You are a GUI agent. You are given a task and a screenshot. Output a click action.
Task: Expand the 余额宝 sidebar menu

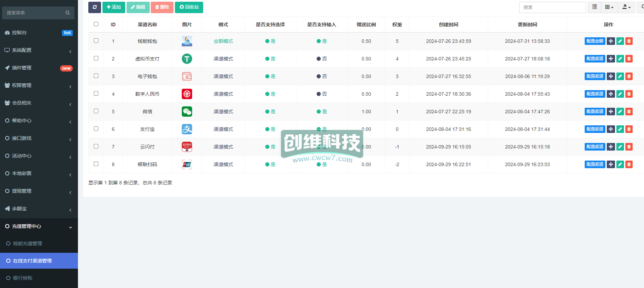pos(39,209)
